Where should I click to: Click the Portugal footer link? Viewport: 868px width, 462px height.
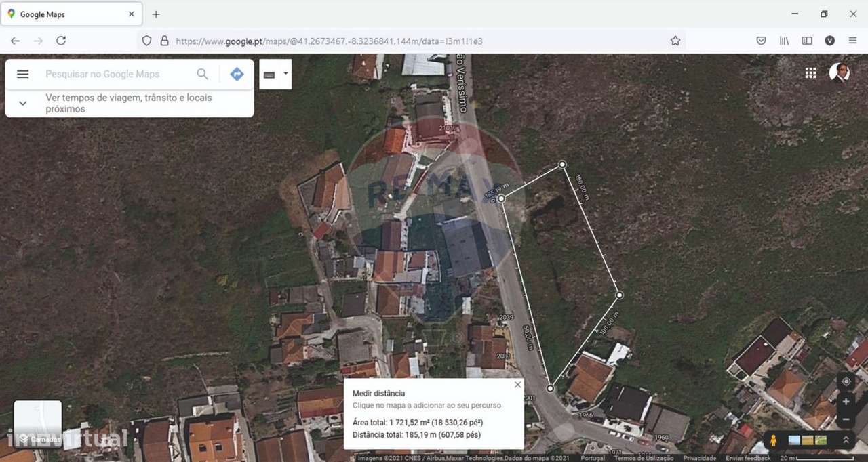pos(593,458)
